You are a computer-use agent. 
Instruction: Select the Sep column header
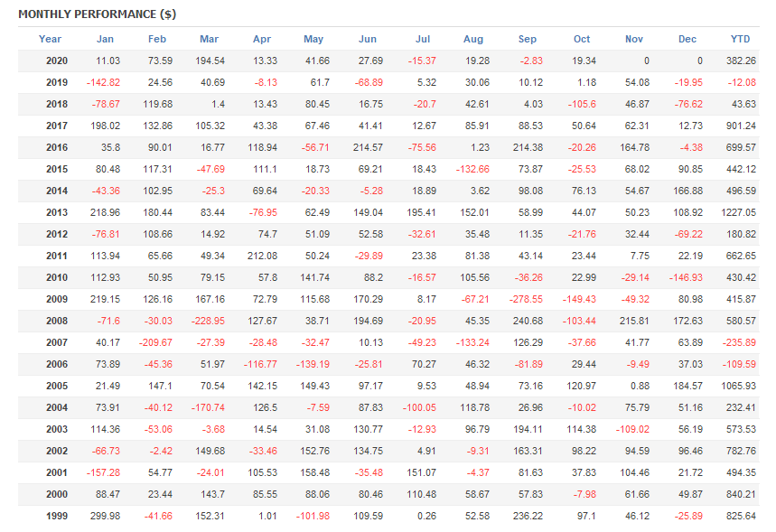pyautogui.click(x=528, y=39)
